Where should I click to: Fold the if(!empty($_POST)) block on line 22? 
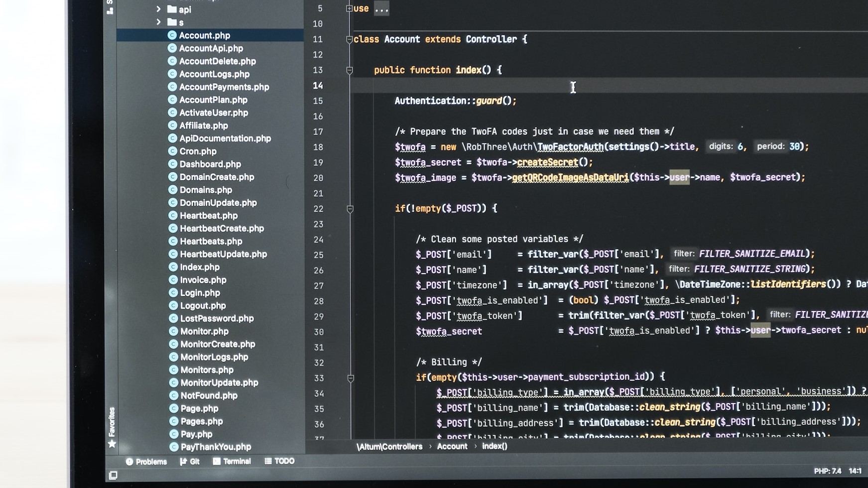tap(350, 209)
